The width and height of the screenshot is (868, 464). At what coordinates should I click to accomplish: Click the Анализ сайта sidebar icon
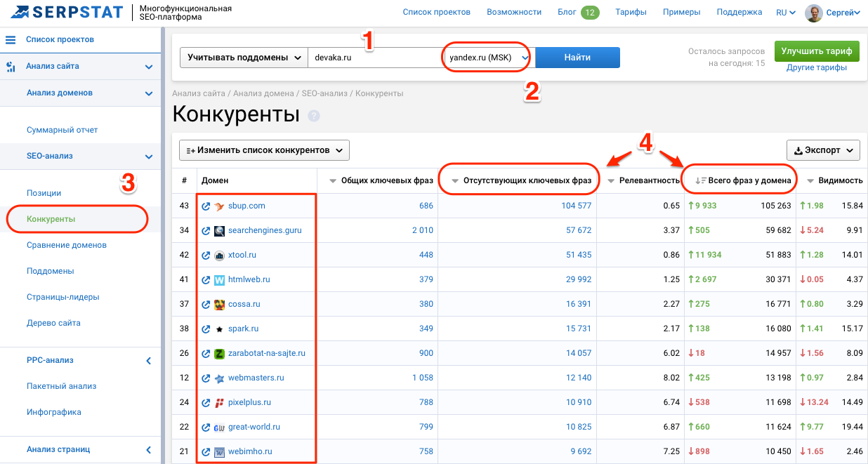[10, 67]
